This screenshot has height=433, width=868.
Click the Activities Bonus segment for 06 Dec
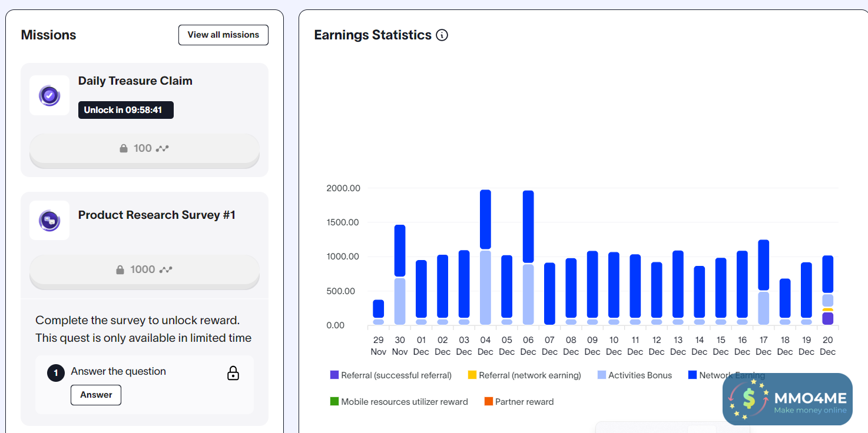coord(528,294)
